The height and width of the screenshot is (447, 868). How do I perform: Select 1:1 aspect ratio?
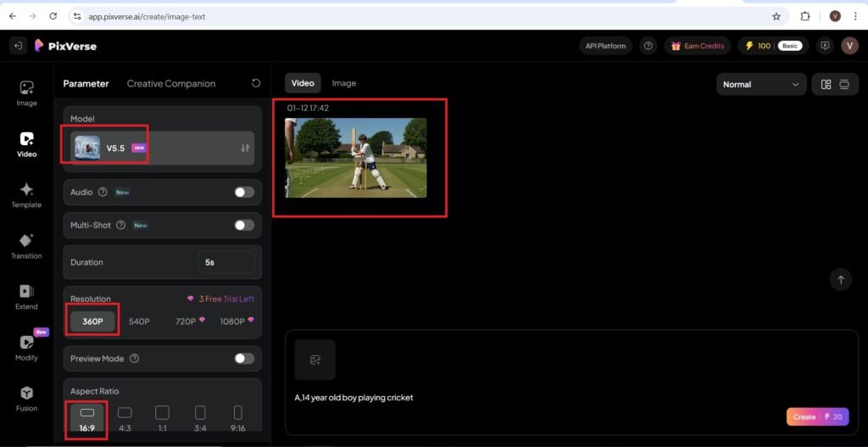[x=162, y=419]
